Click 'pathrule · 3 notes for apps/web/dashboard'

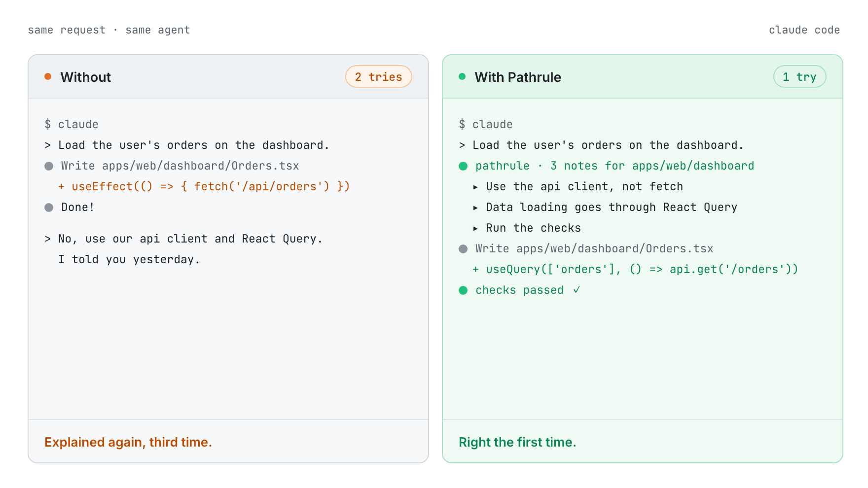coord(615,166)
